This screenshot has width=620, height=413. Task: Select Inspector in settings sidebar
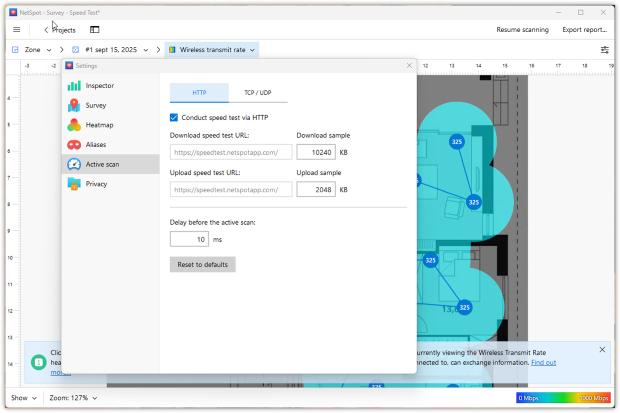[x=99, y=86]
